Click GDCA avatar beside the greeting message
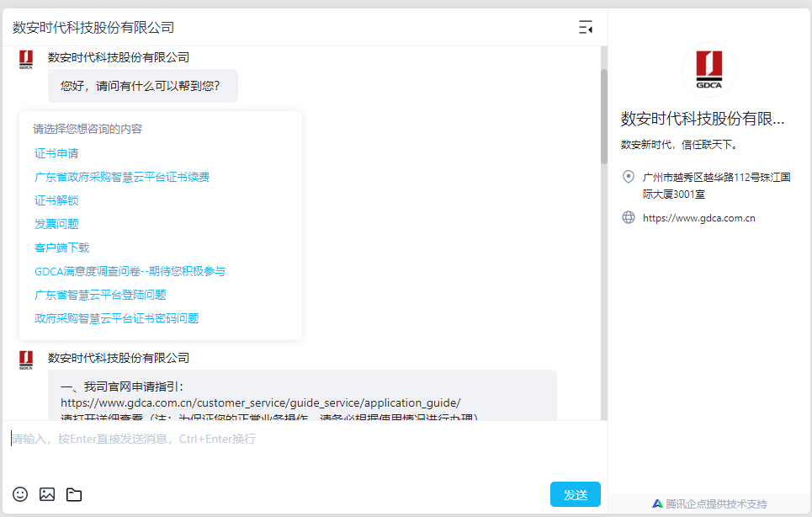This screenshot has width=812, height=517. tap(26, 60)
